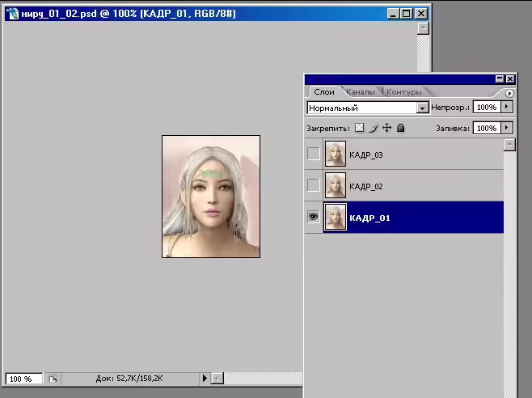Minimize the нируц_01_02.psd document window
532x398 pixels.
coord(393,14)
